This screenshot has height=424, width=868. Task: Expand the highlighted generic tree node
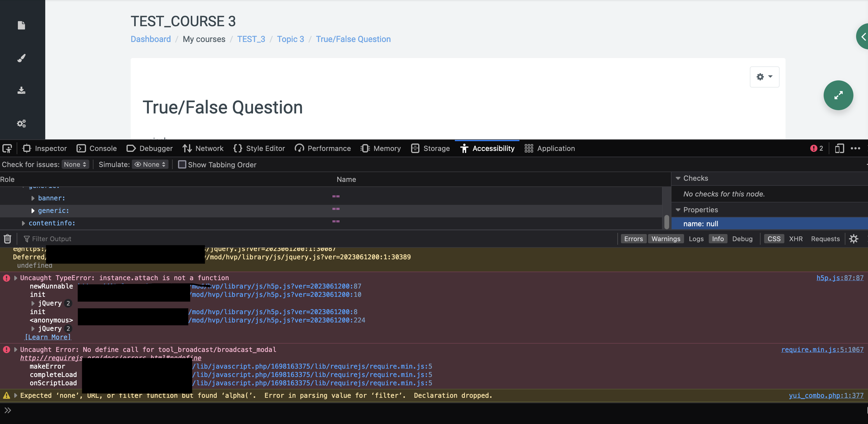33,211
